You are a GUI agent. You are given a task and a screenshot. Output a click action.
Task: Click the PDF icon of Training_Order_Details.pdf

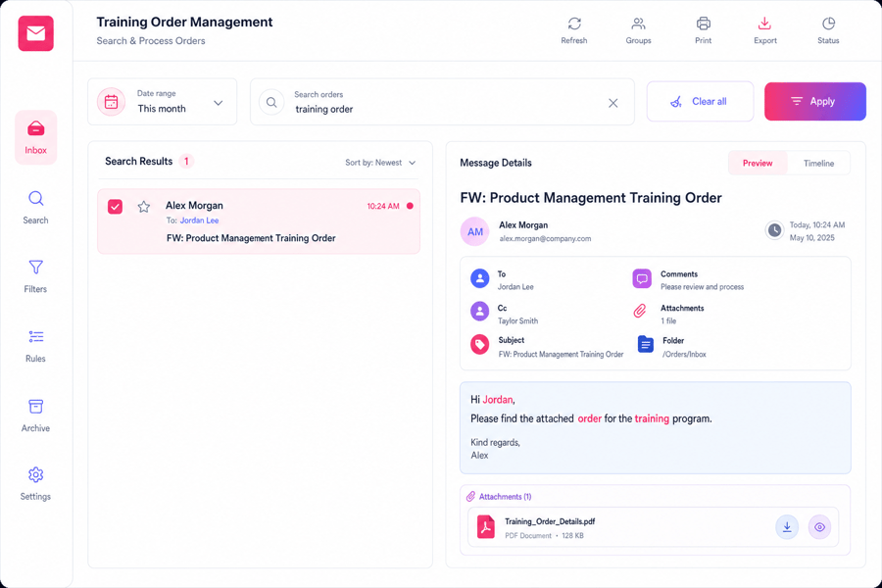486,527
